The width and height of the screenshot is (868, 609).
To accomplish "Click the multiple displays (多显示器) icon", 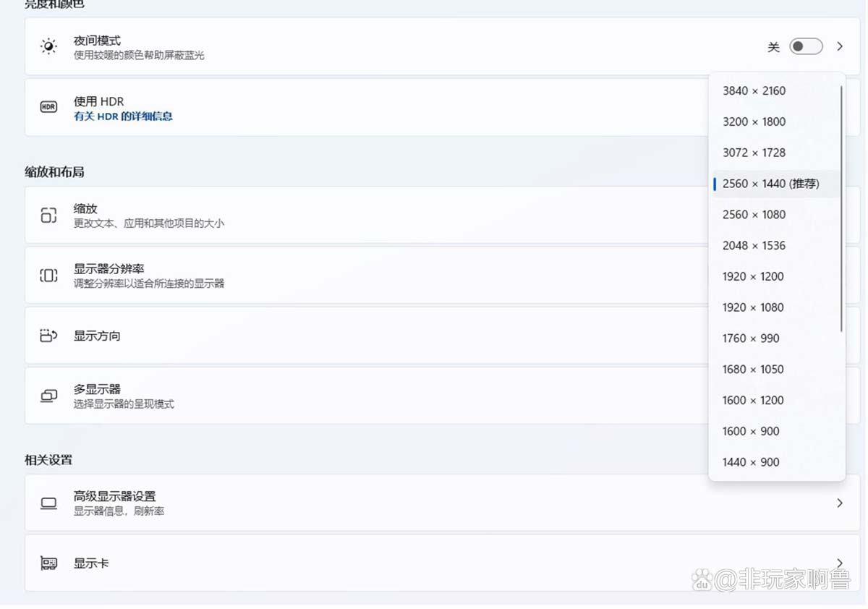I will (x=48, y=396).
